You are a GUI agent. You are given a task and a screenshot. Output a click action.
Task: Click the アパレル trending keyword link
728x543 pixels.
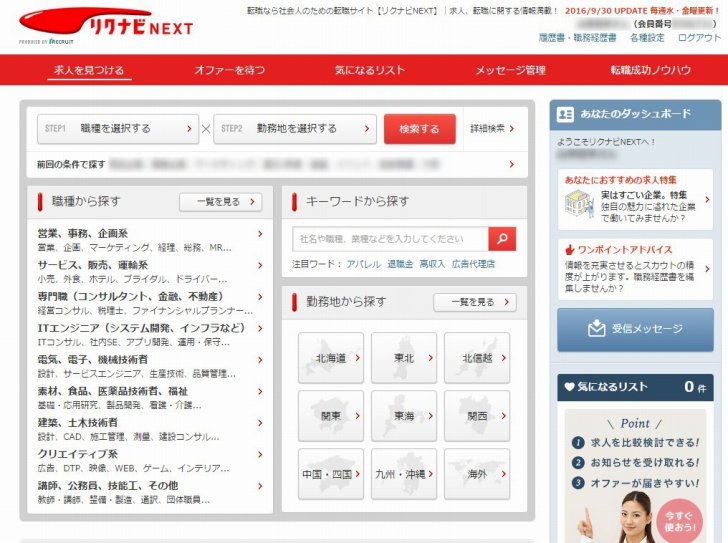tap(362, 264)
